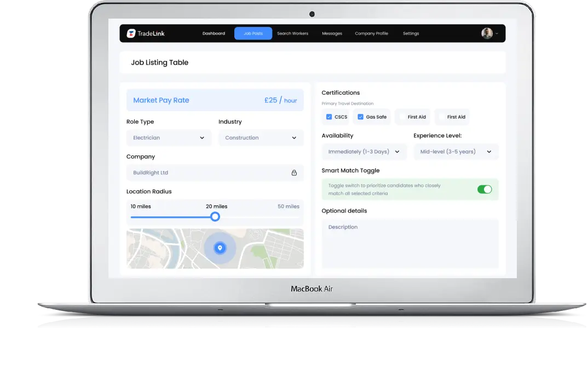
Task: Open the Search Workers menu item
Action: coord(292,33)
